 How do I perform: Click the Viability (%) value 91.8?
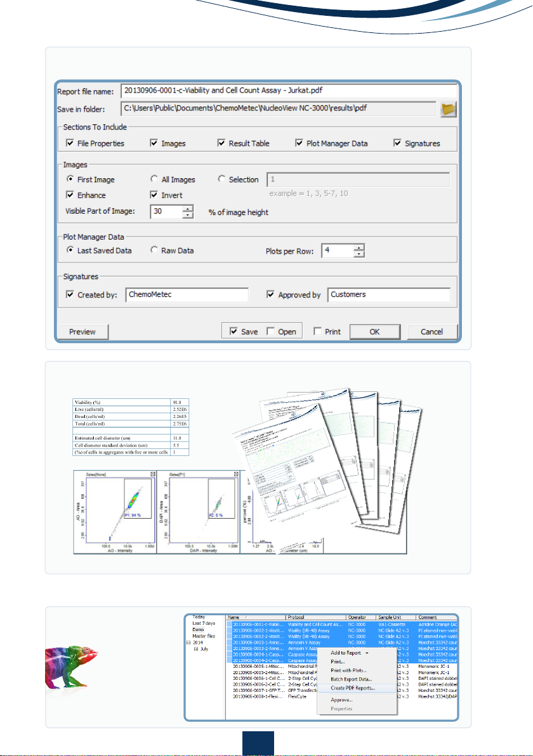click(177, 403)
